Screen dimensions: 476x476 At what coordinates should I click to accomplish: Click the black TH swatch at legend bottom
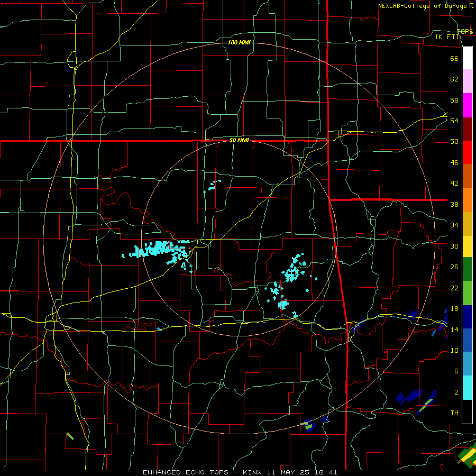[467, 411]
